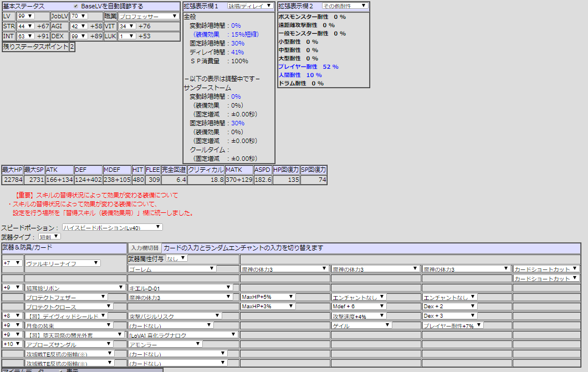The height and width of the screenshot is (372, 588).
Task: Open the ゲイル enchant dropdown
Action: pos(361,325)
